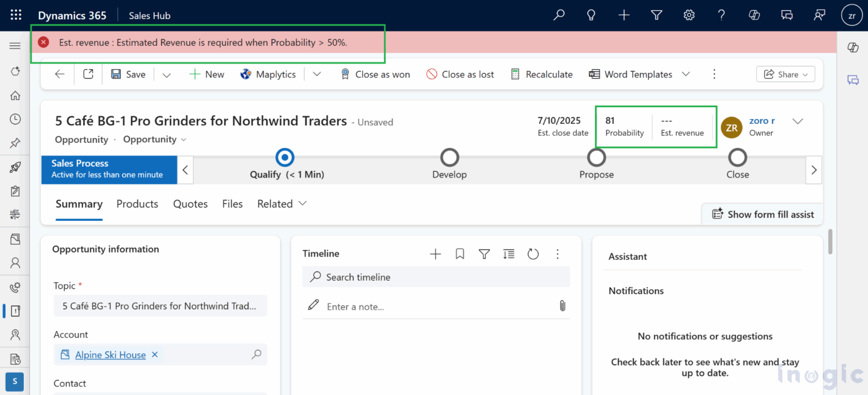Attach a file to the note
Image resolution: width=868 pixels, height=395 pixels.
click(562, 305)
